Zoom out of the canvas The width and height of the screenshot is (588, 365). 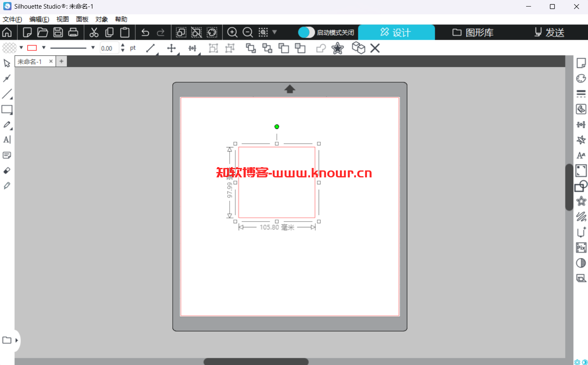(248, 32)
